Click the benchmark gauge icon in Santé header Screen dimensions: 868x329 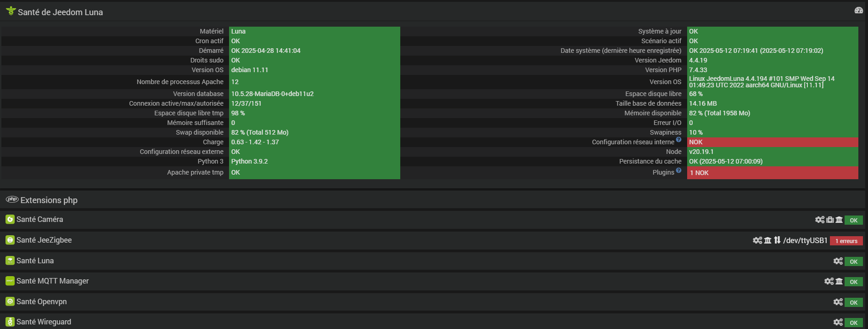point(858,10)
